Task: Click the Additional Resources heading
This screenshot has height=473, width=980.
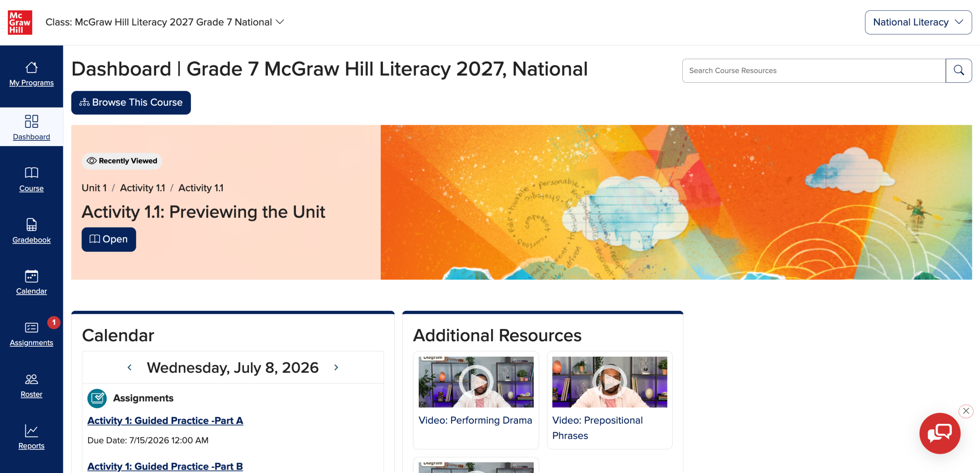Action: [497, 336]
